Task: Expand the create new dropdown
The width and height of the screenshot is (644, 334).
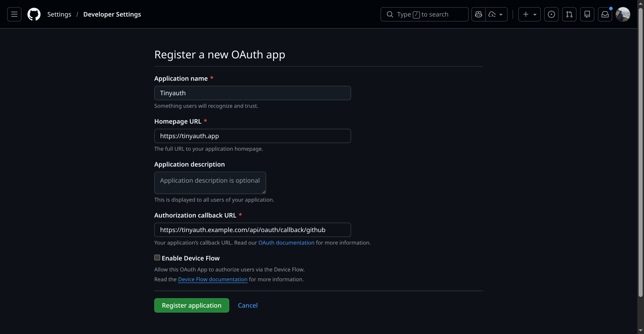Action: point(529,14)
